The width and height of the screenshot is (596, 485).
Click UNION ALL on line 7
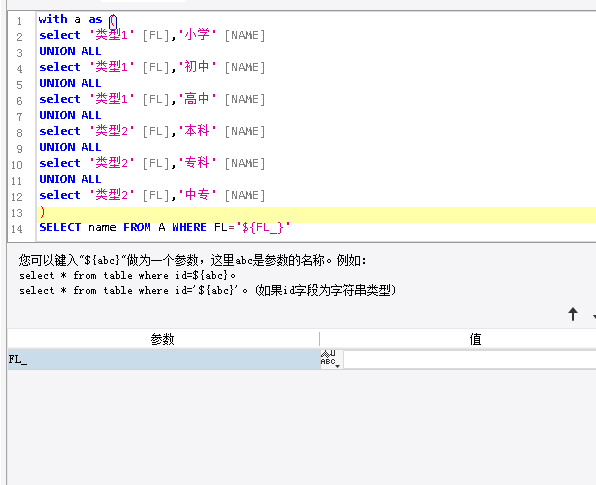click(x=70, y=115)
